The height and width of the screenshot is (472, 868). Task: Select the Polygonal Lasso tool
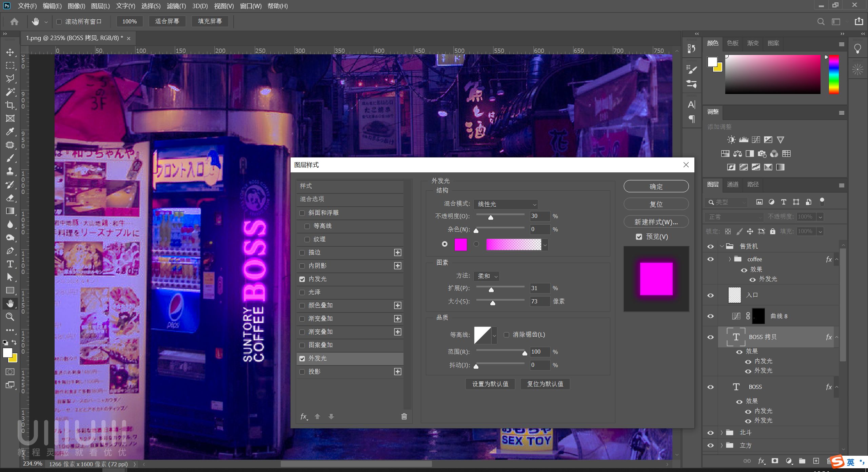[10, 79]
